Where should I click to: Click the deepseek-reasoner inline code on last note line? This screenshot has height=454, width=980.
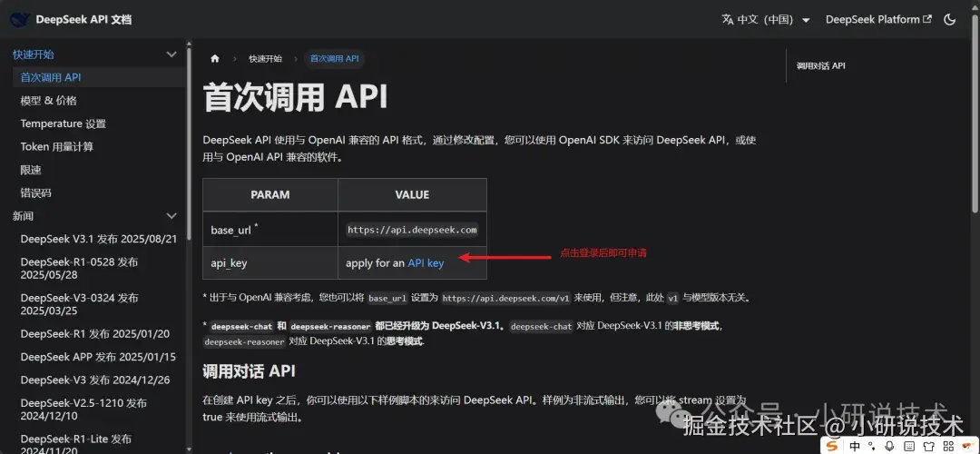(x=244, y=342)
